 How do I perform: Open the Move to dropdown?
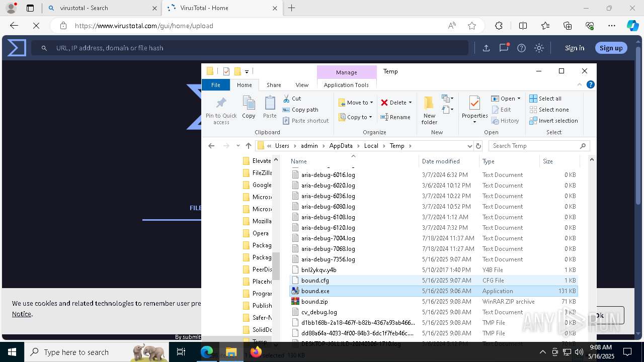tap(356, 103)
